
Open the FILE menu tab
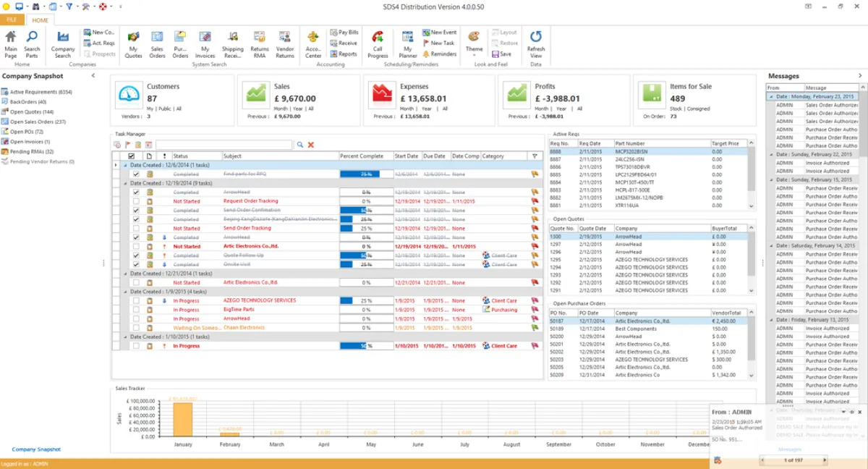point(12,20)
